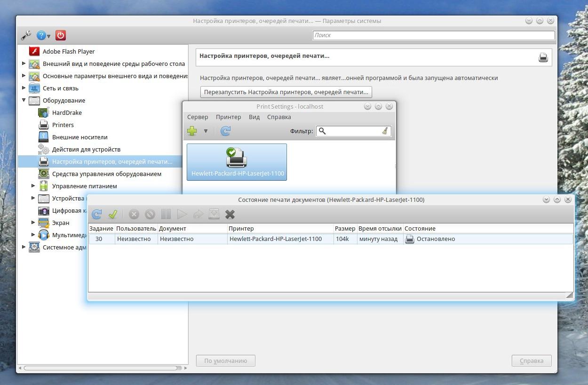Open the Цифровая камера entry icon
The height and width of the screenshot is (385, 588).
click(43, 210)
